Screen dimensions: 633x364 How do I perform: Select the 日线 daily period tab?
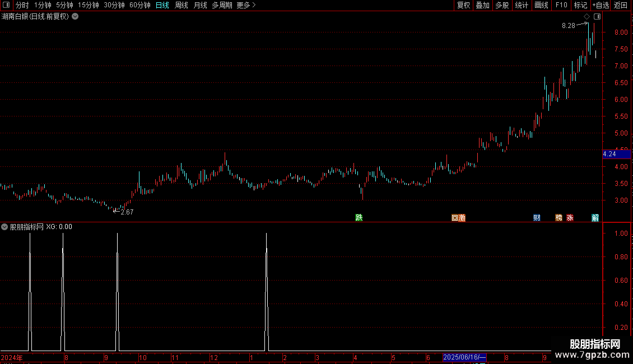[x=162, y=5]
